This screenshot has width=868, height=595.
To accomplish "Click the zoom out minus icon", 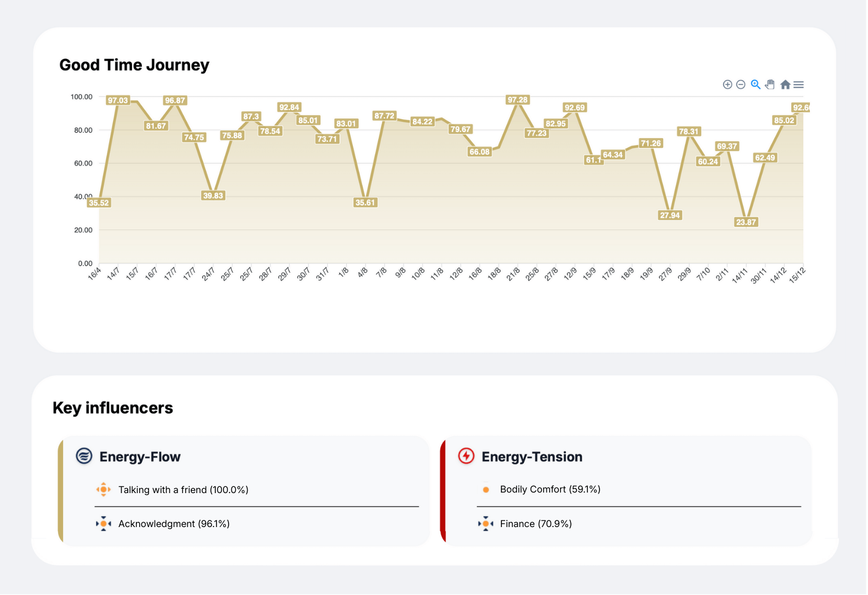I will tap(740, 84).
